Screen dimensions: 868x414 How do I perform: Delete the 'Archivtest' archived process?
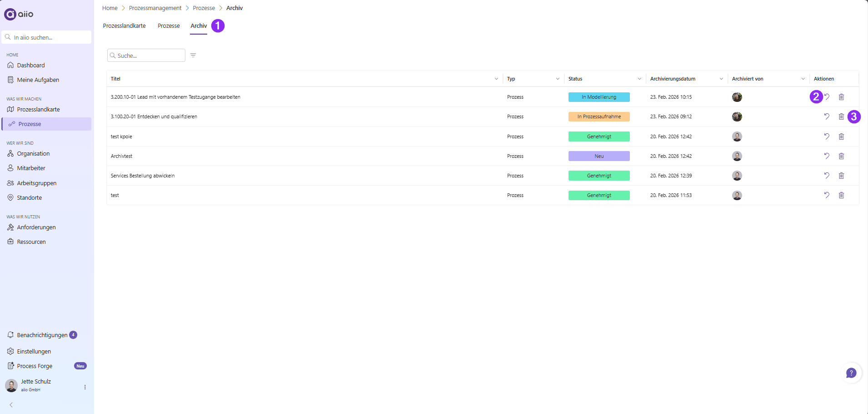[x=841, y=156]
